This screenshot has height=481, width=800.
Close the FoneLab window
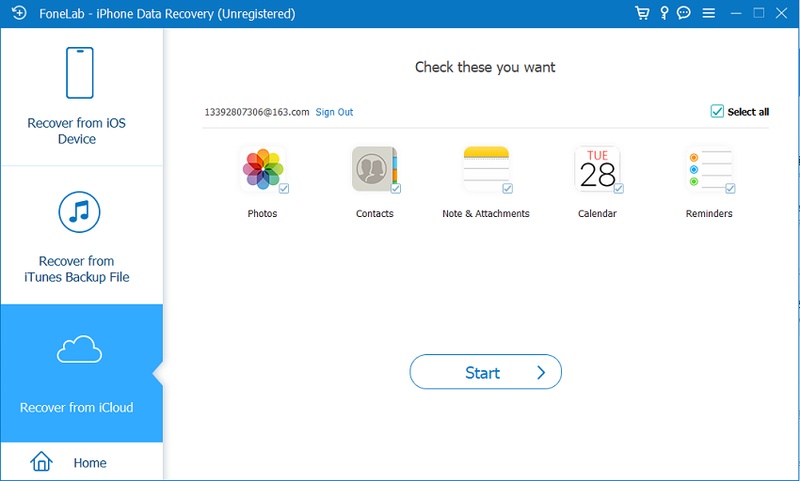[782, 13]
